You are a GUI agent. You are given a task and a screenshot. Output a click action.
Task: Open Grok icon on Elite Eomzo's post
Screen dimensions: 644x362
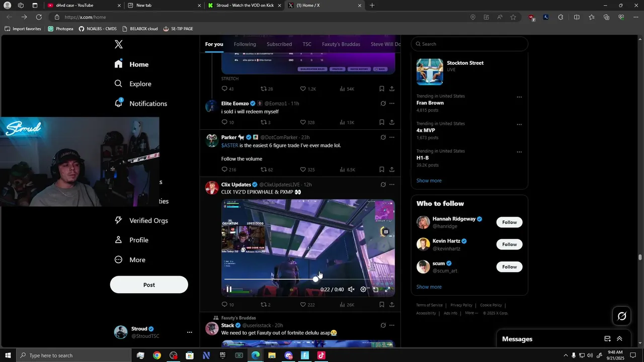pos(383,104)
